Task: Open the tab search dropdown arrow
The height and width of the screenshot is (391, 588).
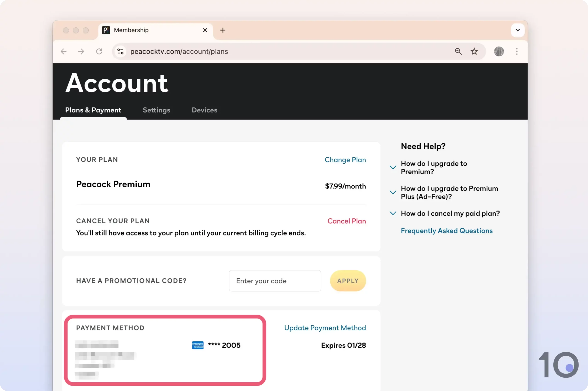Action: [518, 30]
